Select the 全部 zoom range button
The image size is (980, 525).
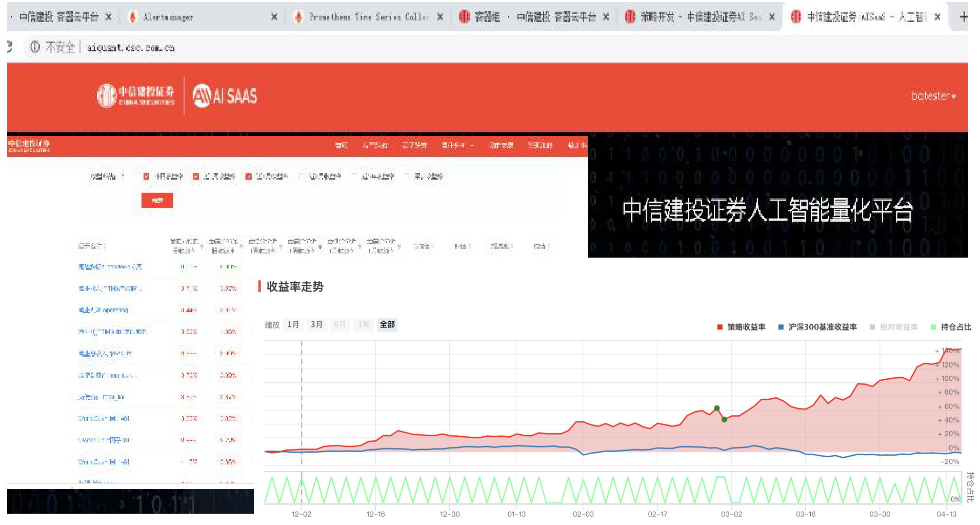pyautogui.click(x=387, y=324)
